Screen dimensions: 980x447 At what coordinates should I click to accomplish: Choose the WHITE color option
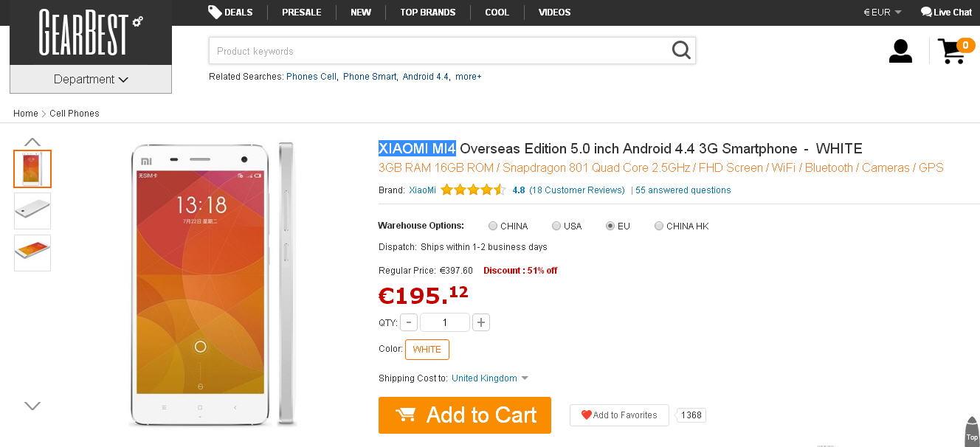[427, 350]
